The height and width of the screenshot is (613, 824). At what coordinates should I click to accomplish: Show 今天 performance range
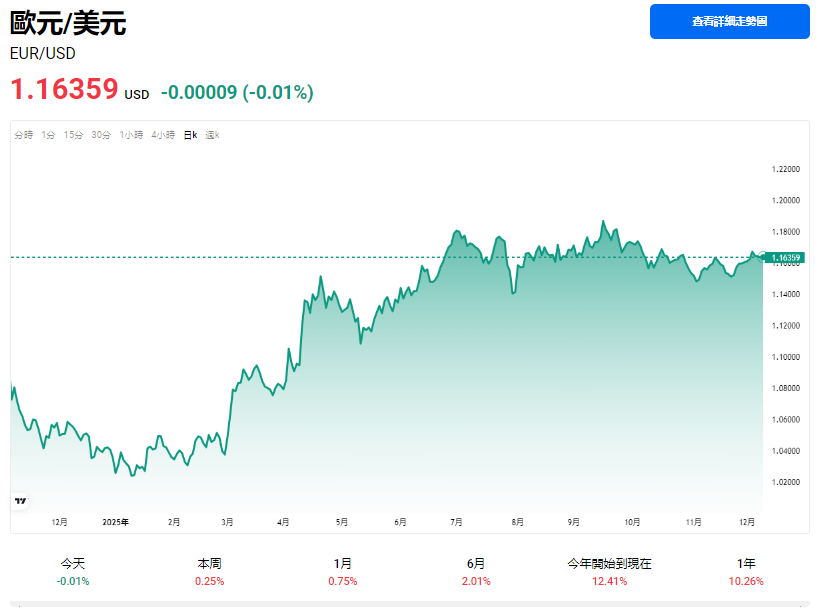[73, 572]
